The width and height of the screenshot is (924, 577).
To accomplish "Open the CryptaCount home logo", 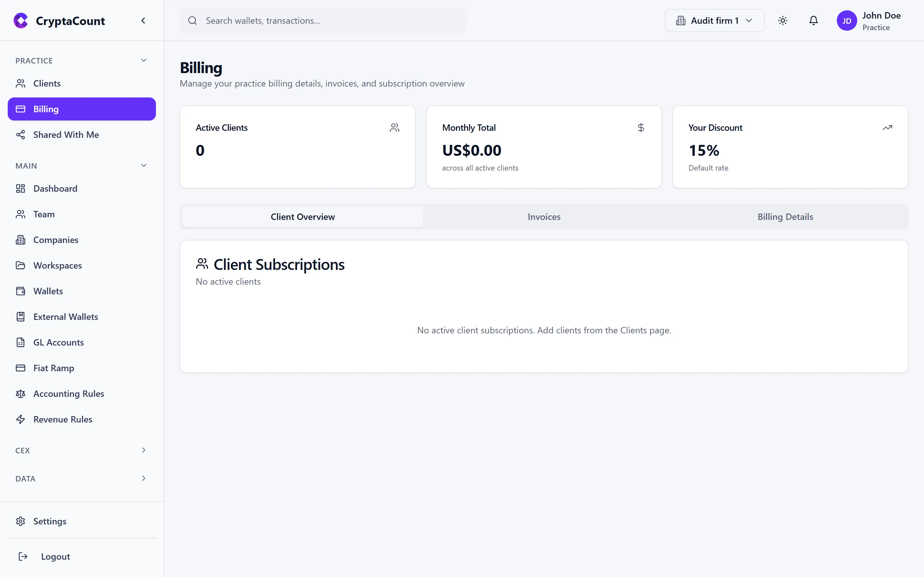I will pos(59,21).
